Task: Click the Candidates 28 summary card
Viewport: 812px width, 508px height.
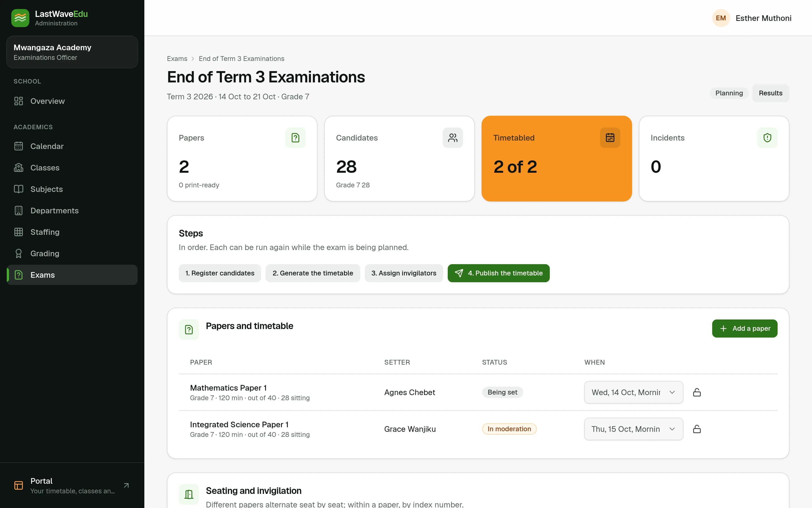Action: 399,159
